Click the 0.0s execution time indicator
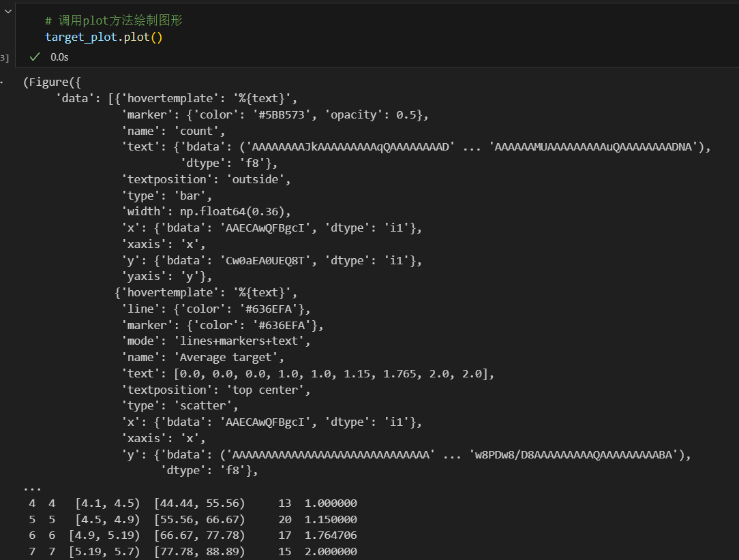 click(58, 57)
